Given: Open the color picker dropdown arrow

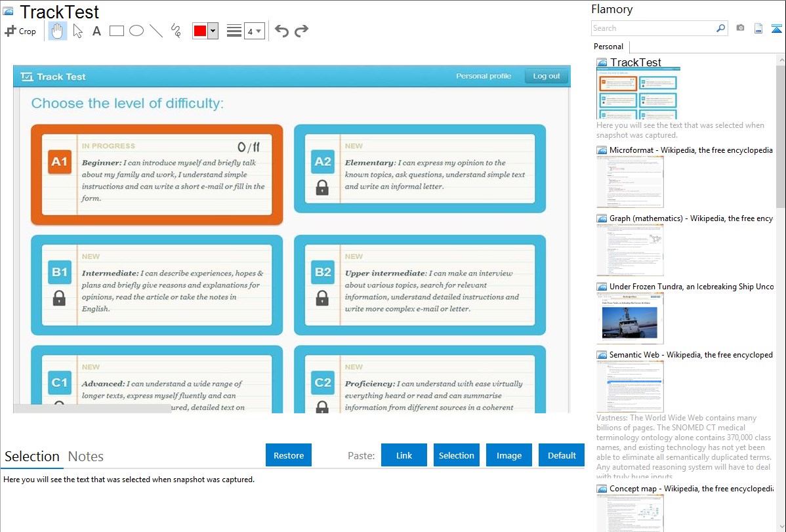Looking at the screenshot, I should point(213,31).
